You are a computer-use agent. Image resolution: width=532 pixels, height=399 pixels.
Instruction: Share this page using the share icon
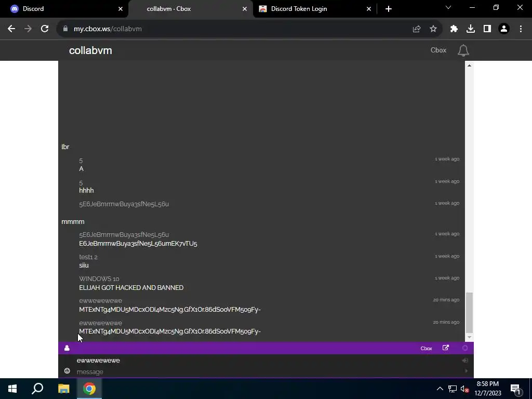tap(417, 29)
